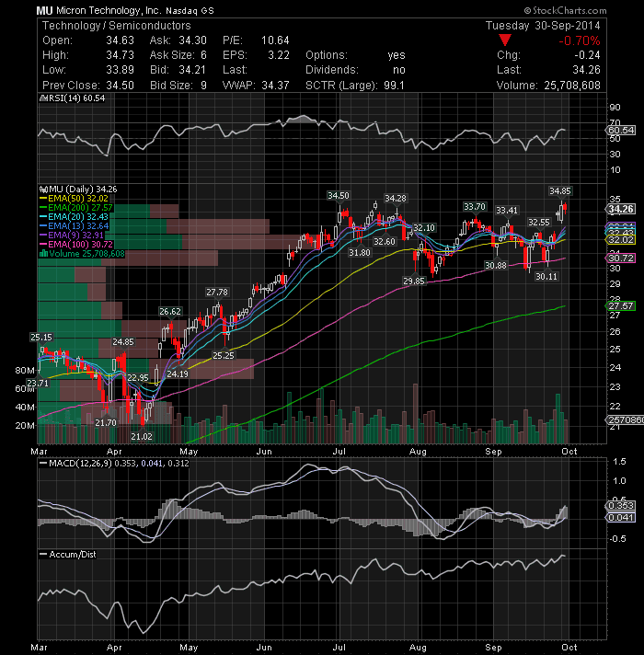The height and width of the screenshot is (655, 644).
Task: Click the date Tuesday 30-Sep-2014
Action: pos(543,26)
